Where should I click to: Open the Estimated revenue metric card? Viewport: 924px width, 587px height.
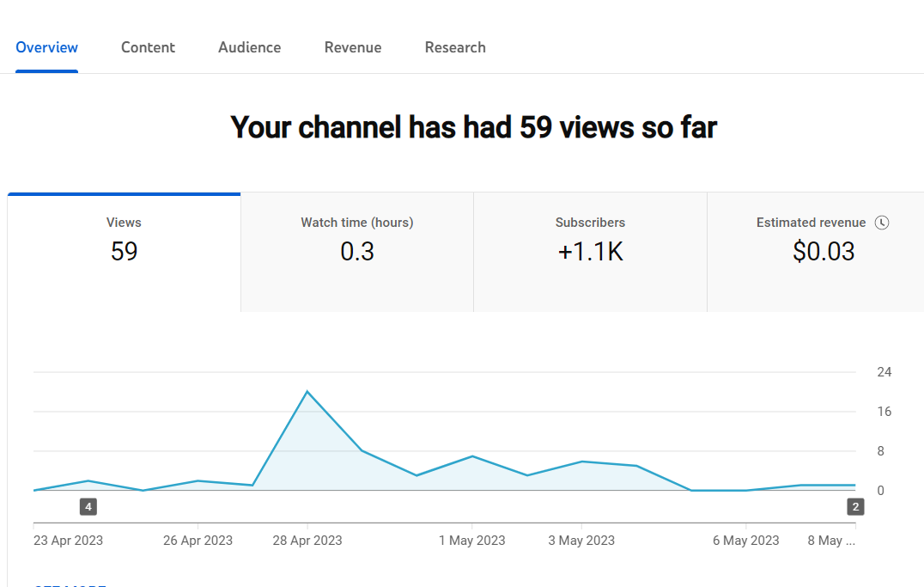coord(816,252)
